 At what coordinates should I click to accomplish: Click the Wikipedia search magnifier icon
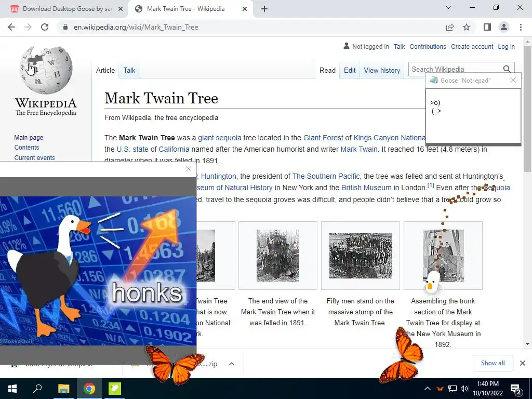[507, 69]
